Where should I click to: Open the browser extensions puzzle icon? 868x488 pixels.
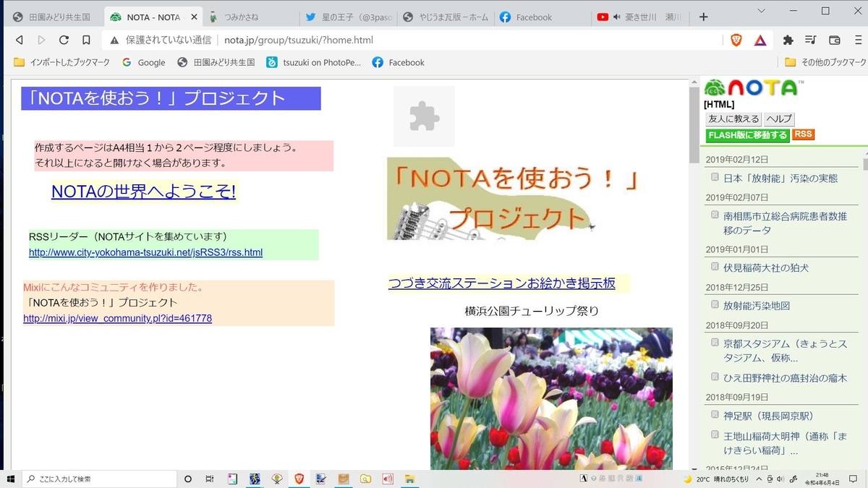click(x=788, y=40)
